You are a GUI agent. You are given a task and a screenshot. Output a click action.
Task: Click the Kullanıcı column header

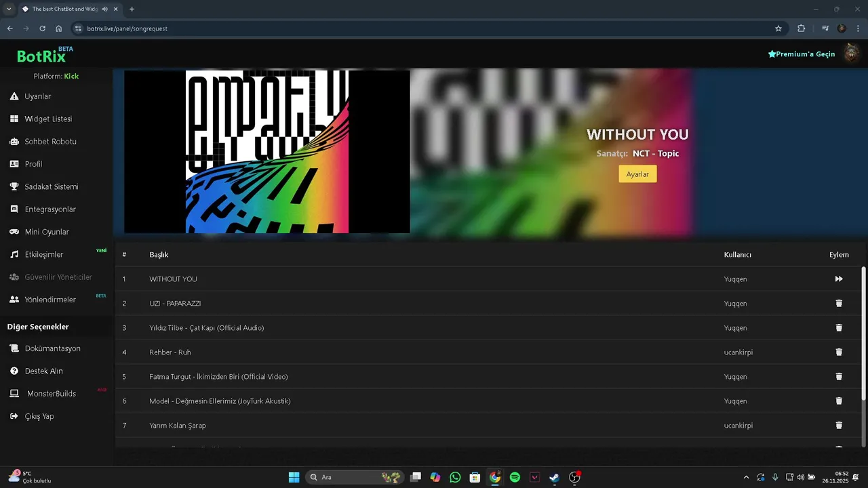pyautogui.click(x=738, y=255)
